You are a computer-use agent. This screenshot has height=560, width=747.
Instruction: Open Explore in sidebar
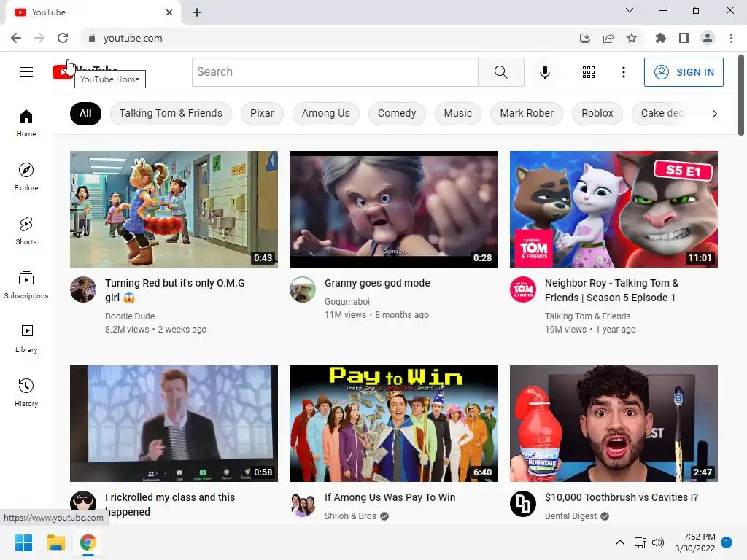coord(26,176)
